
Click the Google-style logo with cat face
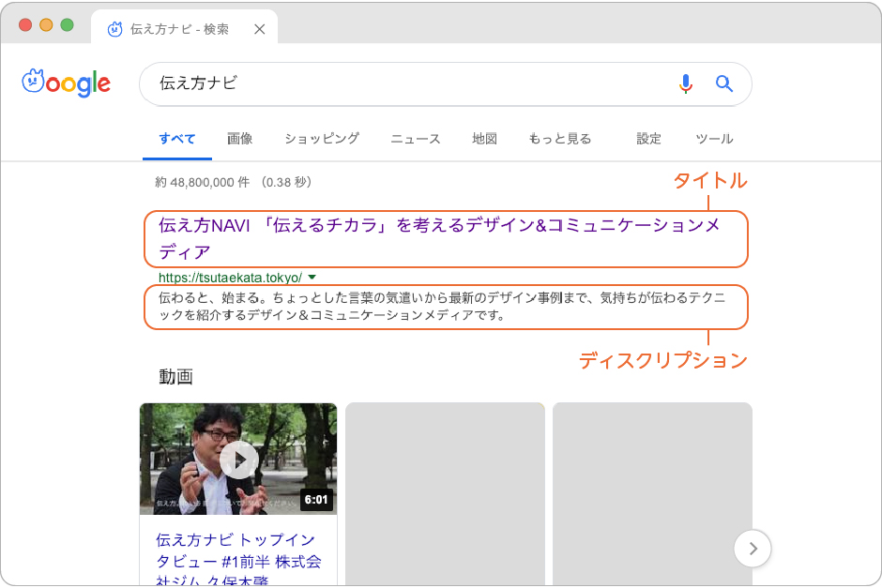66,83
